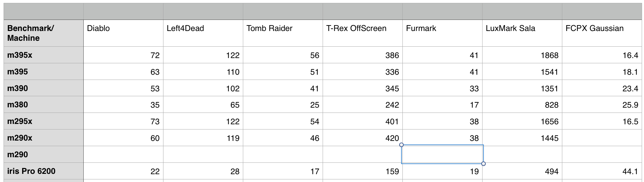Select the m290 row header cell

pyautogui.click(x=43, y=155)
